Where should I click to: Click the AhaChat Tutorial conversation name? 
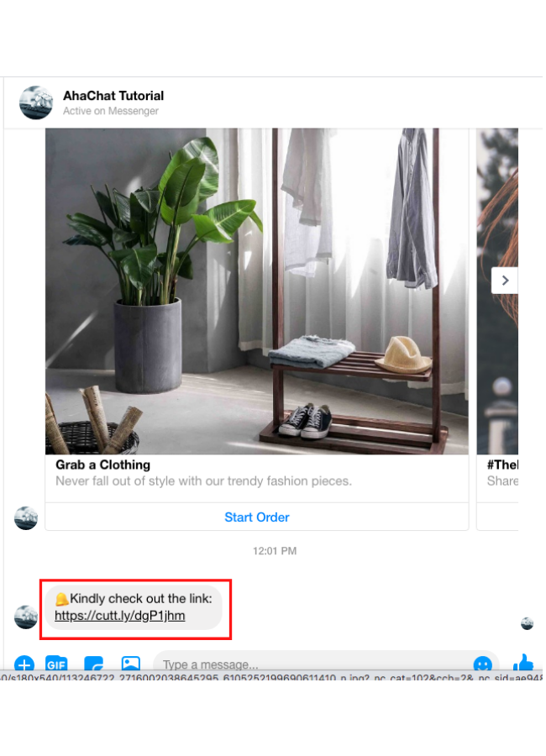tap(113, 96)
